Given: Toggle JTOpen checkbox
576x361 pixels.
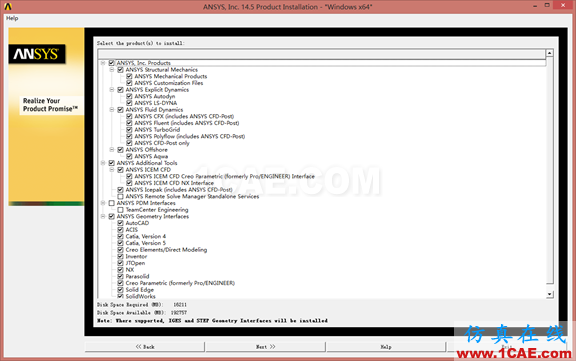Looking at the screenshot, I should coord(120,263).
